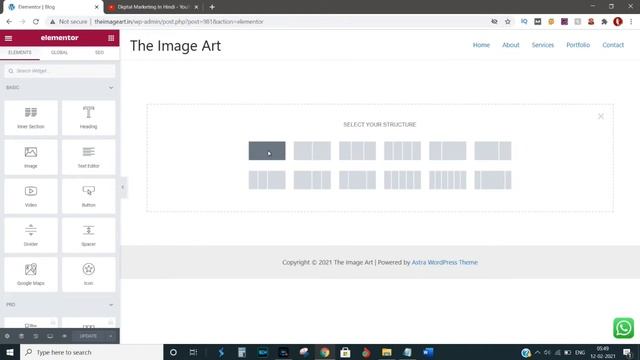Open Chrome three-dot menu
Image resolution: width=640 pixels, height=360 pixels.
click(x=631, y=22)
